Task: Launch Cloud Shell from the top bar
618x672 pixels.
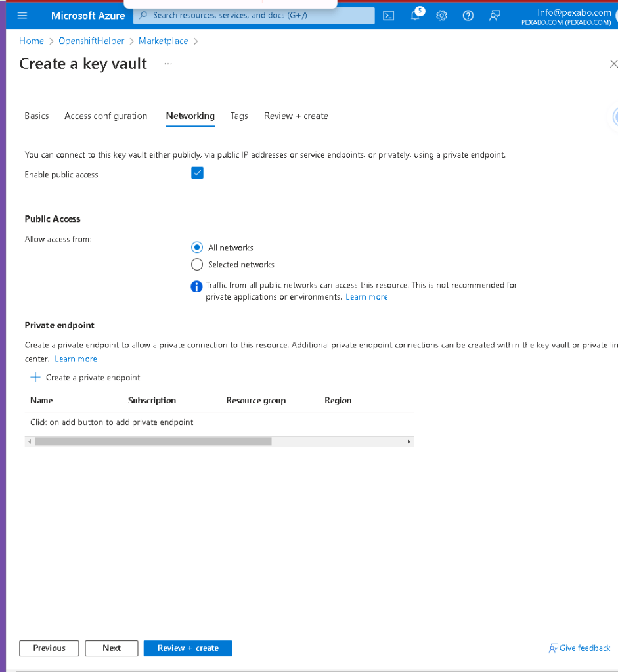Action: click(x=388, y=16)
